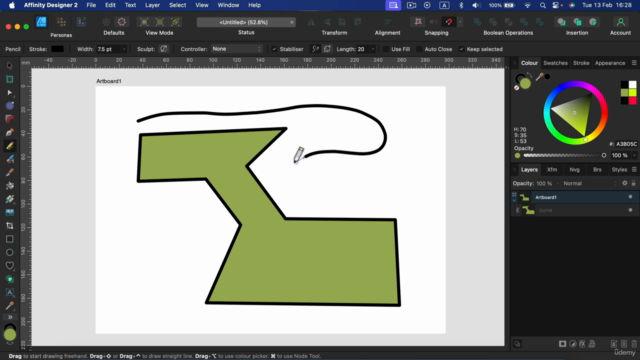Toggle the Sculpt mode button
This screenshot has height=360, width=640.
[164, 49]
